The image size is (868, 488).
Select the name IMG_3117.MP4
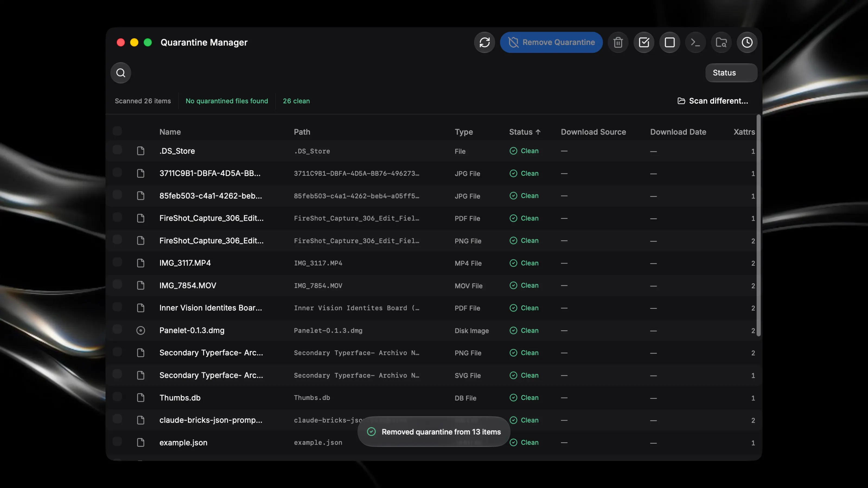point(185,263)
